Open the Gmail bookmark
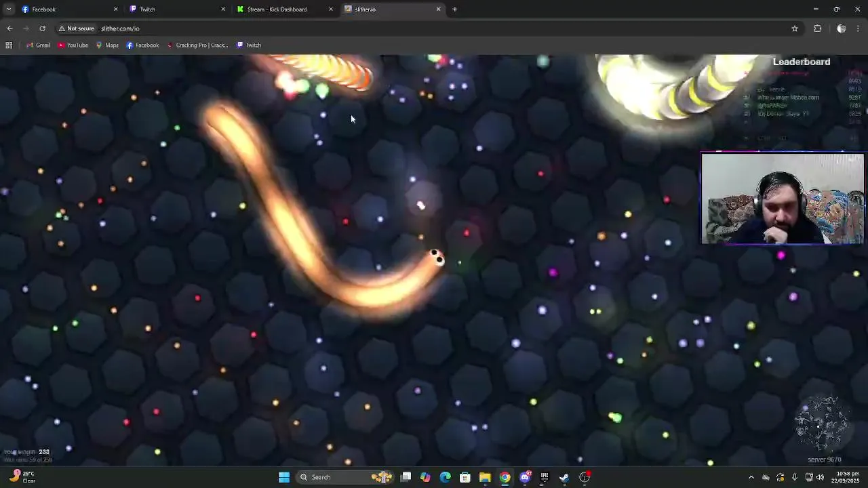The image size is (868, 488). coord(38,45)
